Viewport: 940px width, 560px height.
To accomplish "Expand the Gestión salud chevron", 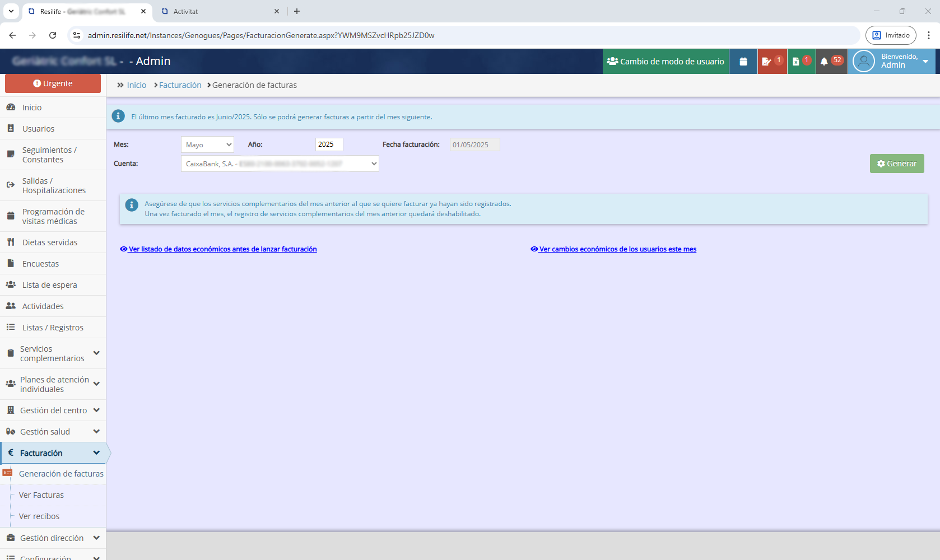I will click(96, 431).
